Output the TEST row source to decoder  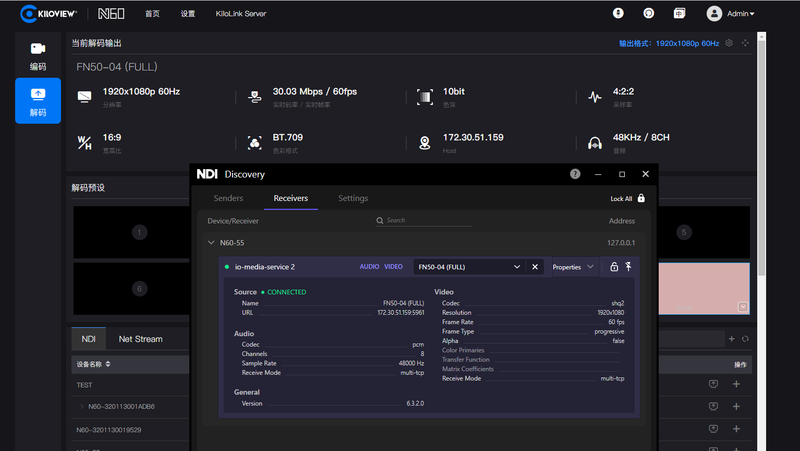[713, 384]
